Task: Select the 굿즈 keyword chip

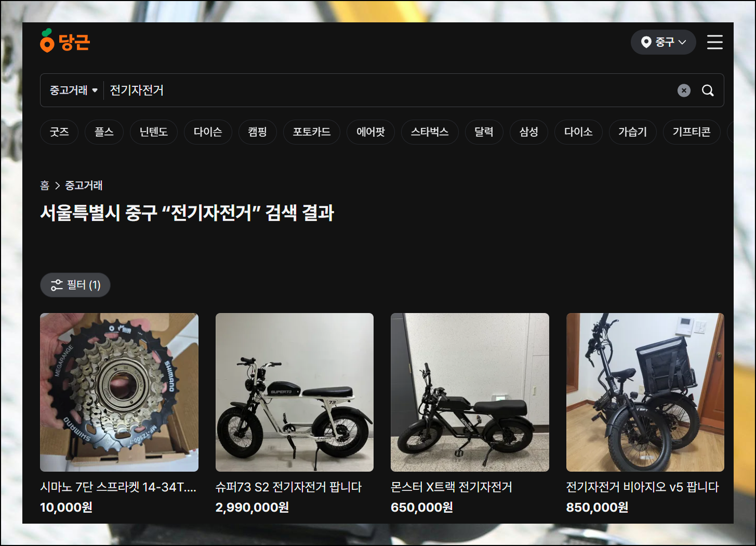Action: coord(59,132)
